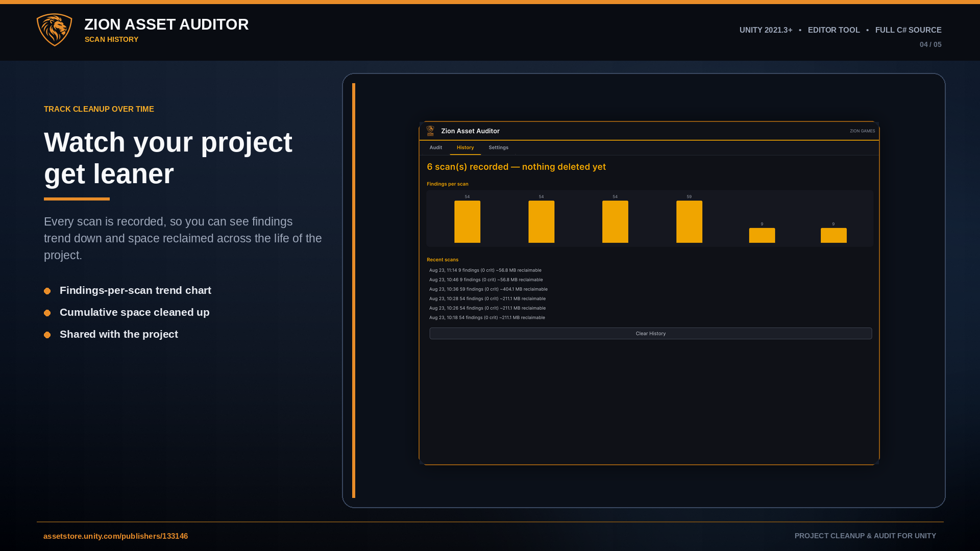The width and height of the screenshot is (980, 551).
Task: Click 'Cumulative space cleaned up' bullet
Action: pyautogui.click(x=135, y=312)
